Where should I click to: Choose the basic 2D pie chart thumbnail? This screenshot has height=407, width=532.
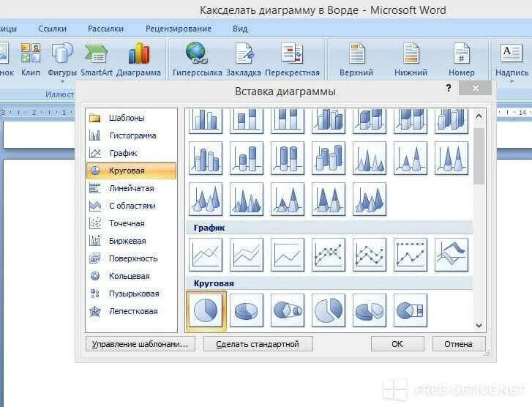coord(206,310)
